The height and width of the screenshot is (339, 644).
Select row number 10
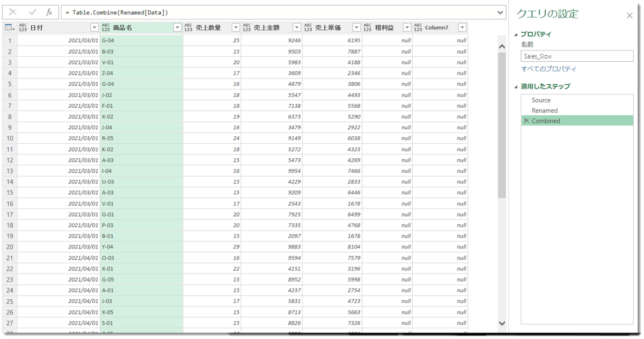10,138
